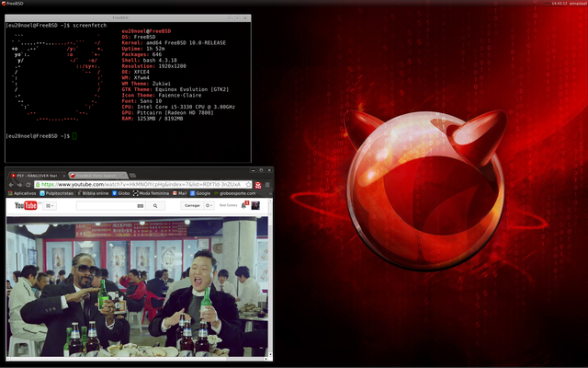Close the FreeBSD terminal window

(x=245, y=18)
